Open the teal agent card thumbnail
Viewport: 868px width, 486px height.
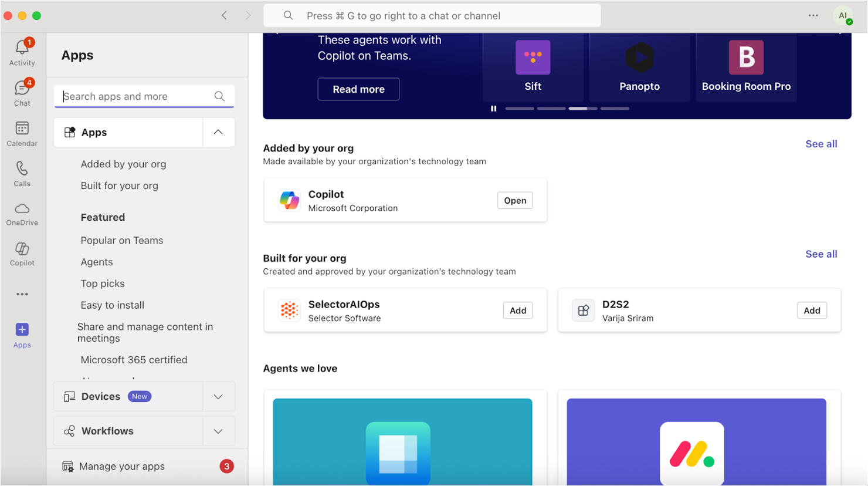pos(402,441)
